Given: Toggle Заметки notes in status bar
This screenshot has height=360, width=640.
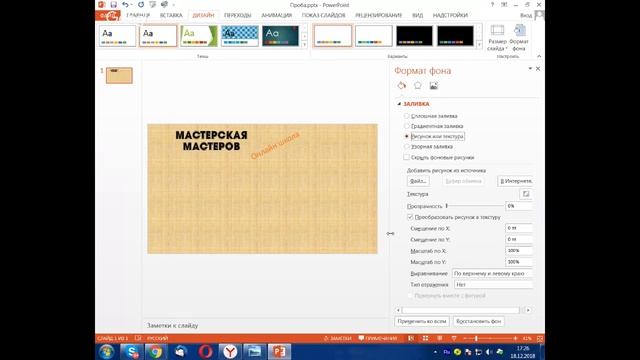Looking at the screenshot, I should [338, 338].
